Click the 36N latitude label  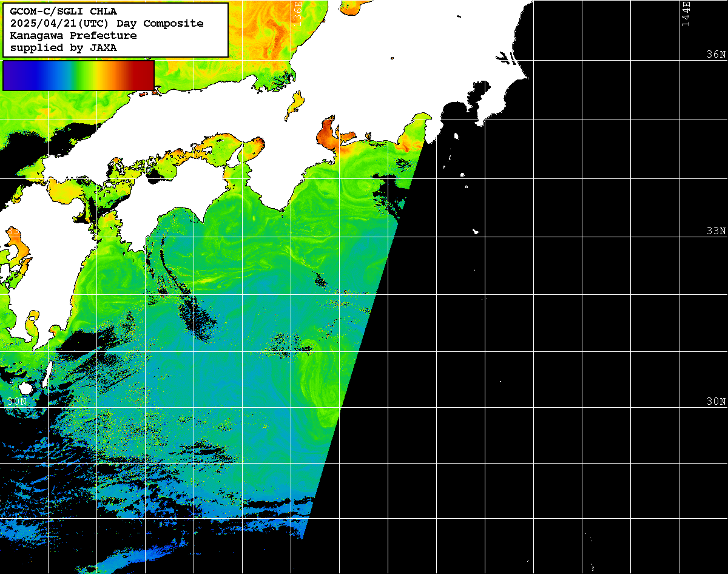tap(716, 54)
